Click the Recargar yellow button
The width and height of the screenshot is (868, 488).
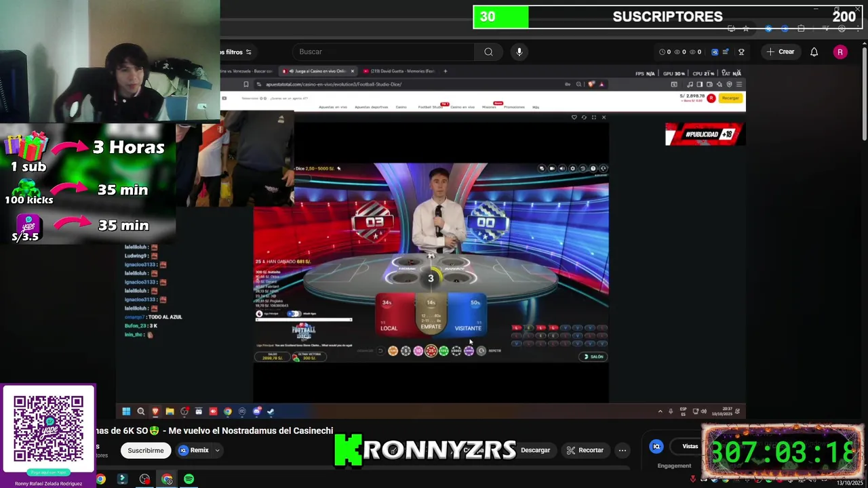(730, 98)
